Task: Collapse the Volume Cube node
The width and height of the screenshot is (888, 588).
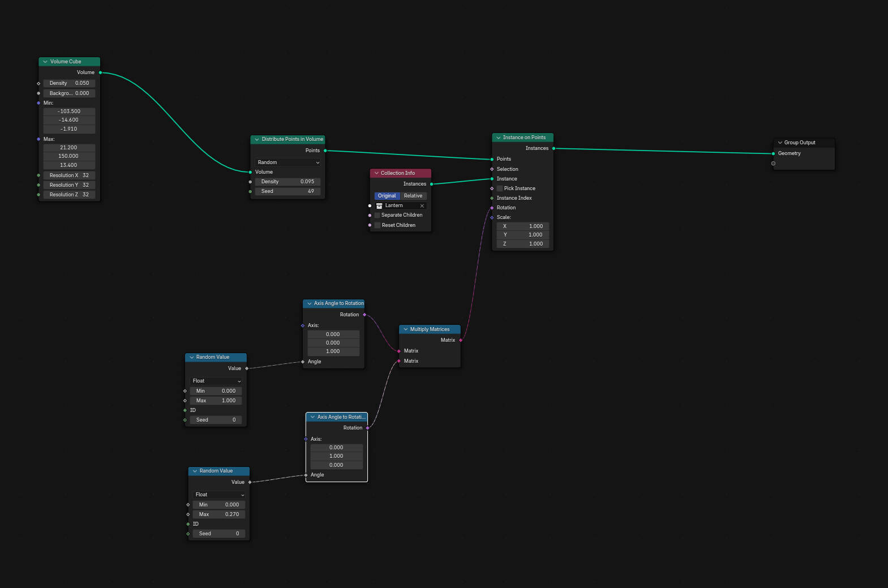Action: tap(45, 62)
